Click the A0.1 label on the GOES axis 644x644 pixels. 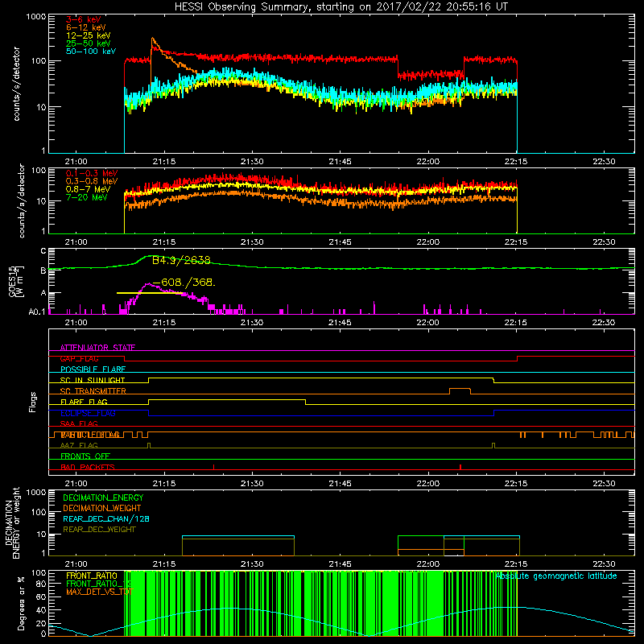click(x=37, y=312)
